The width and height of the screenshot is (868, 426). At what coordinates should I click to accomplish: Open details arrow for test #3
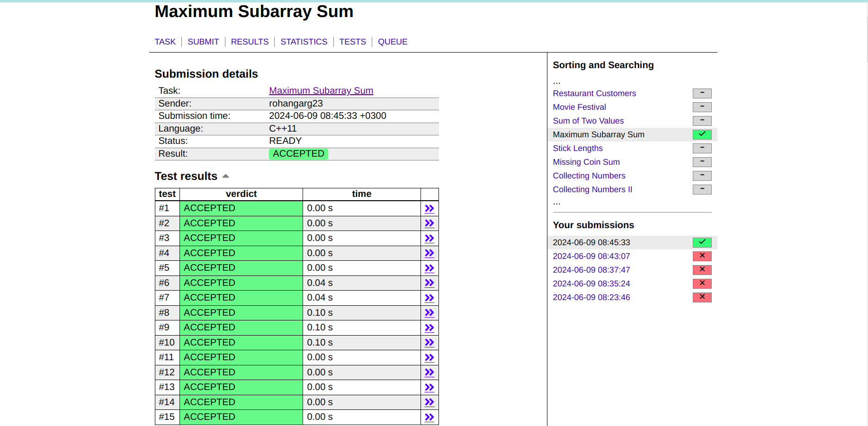pyautogui.click(x=430, y=239)
